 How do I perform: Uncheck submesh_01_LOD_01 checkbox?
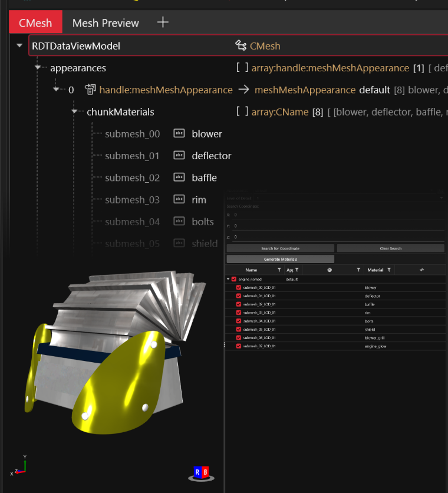tap(239, 296)
